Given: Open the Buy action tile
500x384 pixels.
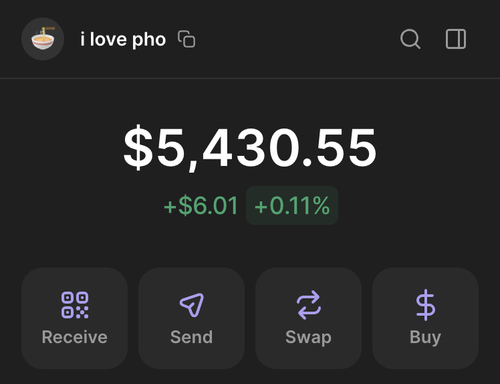Looking at the screenshot, I should point(425,318).
